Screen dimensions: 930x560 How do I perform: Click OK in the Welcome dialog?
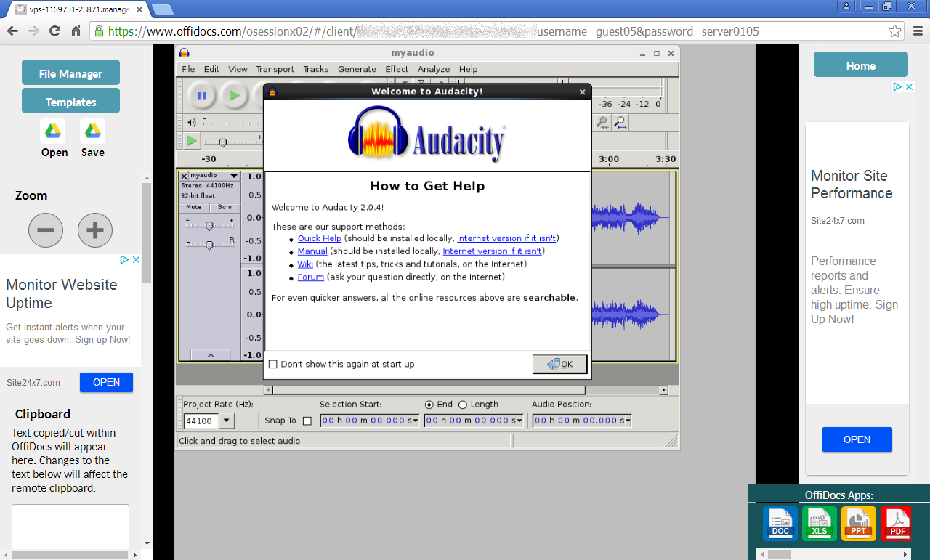[x=559, y=364]
